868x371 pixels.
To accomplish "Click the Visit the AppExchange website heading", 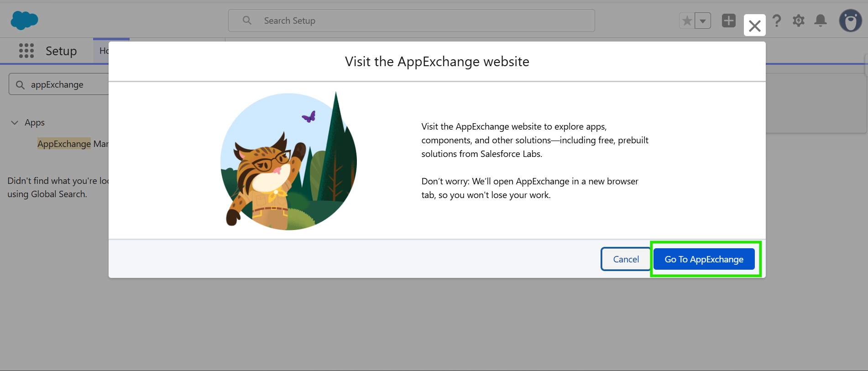I will tap(437, 62).
